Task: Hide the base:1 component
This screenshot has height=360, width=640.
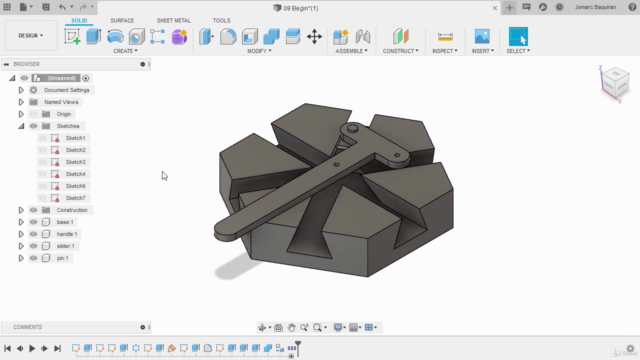Action: click(33, 222)
